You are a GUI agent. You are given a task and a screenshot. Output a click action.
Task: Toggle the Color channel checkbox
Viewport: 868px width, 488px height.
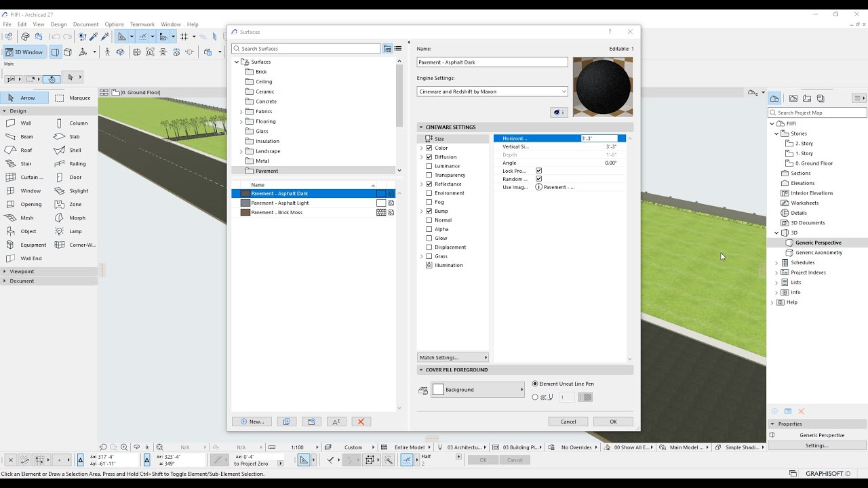tap(429, 148)
